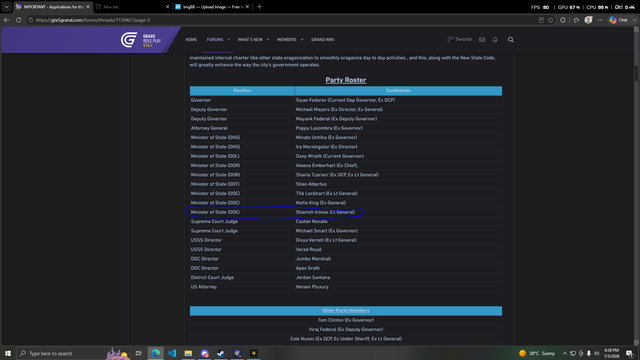640x360 pixels.
Task: Open the WHAT'S NEW navigation item
Action: 250,40
